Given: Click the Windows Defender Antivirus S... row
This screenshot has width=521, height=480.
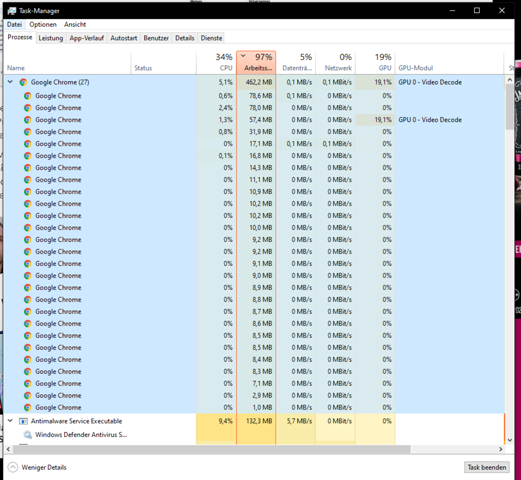Looking at the screenshot, I should point(254,435).
